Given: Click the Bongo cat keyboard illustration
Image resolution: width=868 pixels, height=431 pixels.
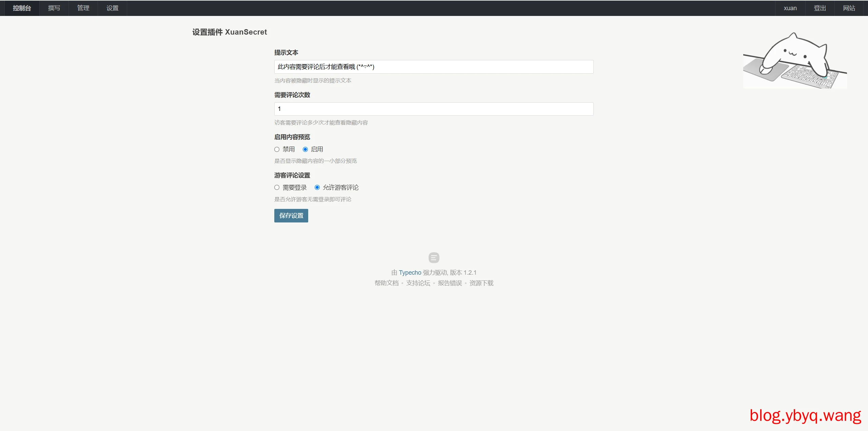Looking at the screenshot, I should tap(795, 60).
